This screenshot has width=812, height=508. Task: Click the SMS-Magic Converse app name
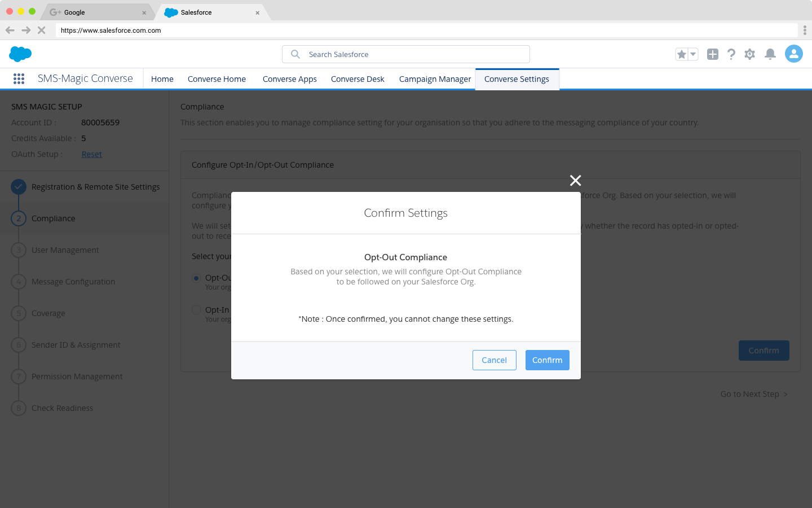tap(85, 78)
